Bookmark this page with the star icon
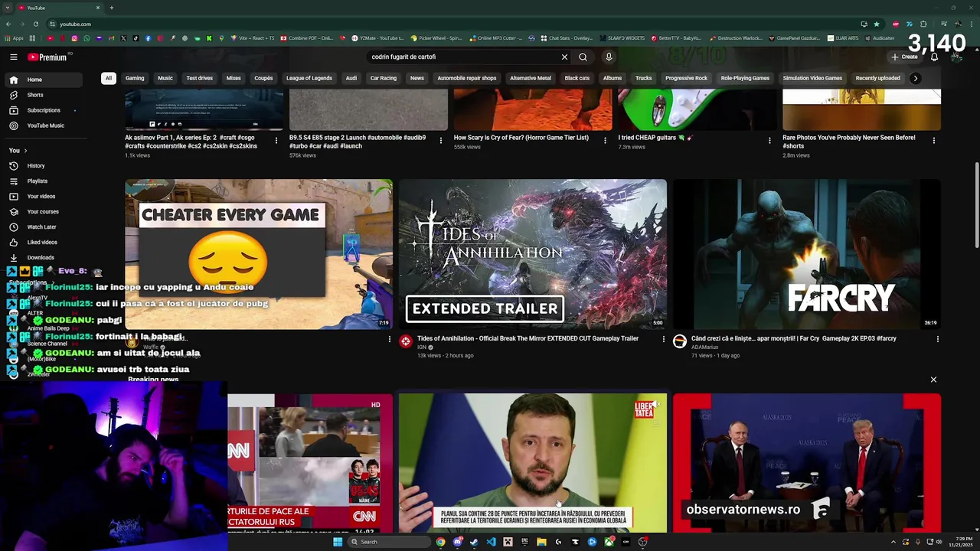 877,24
